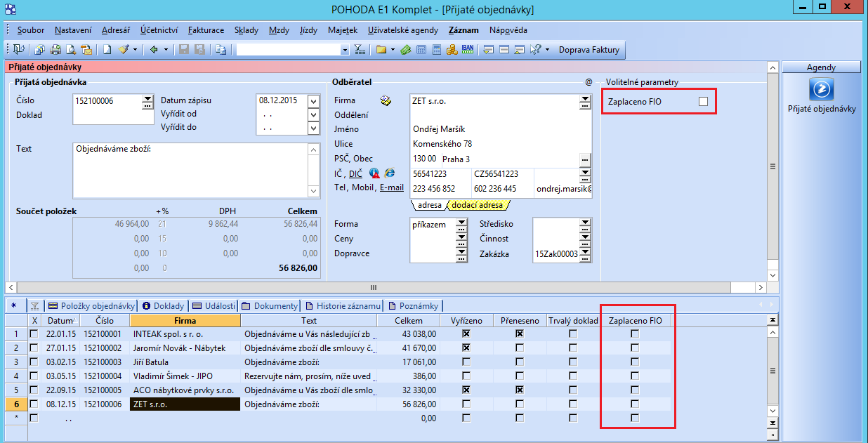Open the Sklady menu
Viewport: 868px width, 443px height.
246,30
